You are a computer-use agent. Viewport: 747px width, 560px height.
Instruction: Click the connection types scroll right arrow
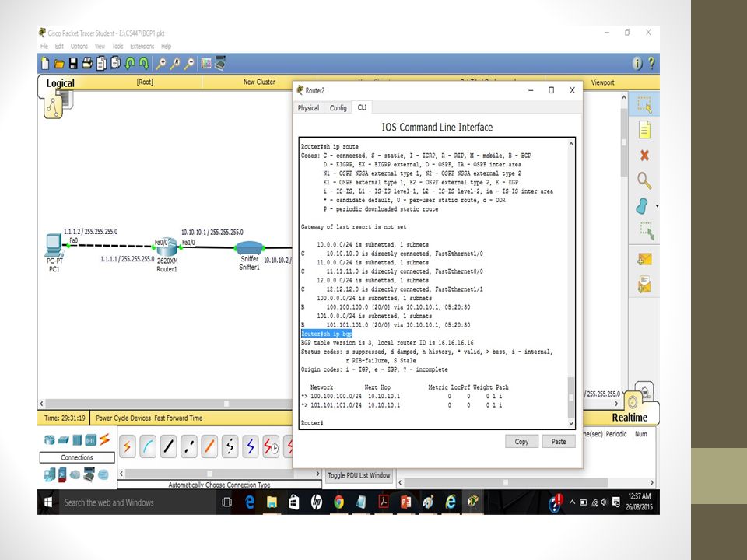317,474
